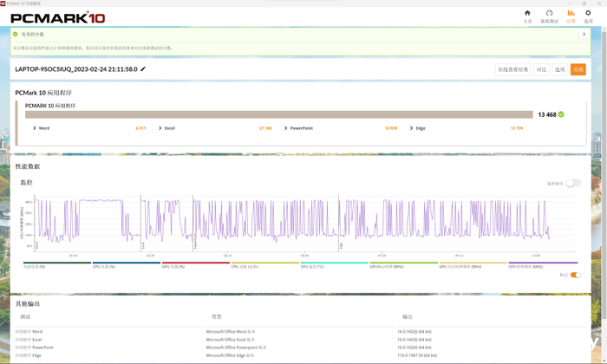This screenshot has width=607, height=364.
Task: Click Microsoft Office Word version cell
Action: (231, 332)
